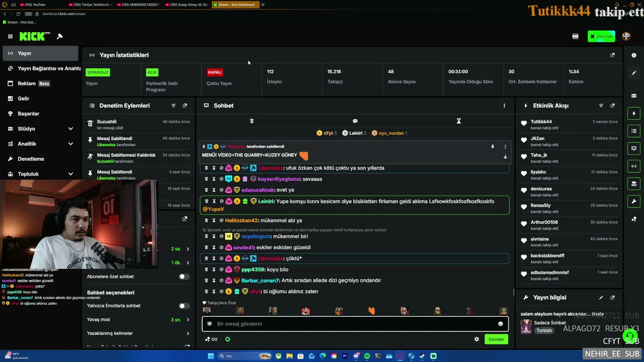Delete ppp4359's message with trash icon
Viewport: 644px width, 362px height.
click(206, 269)
